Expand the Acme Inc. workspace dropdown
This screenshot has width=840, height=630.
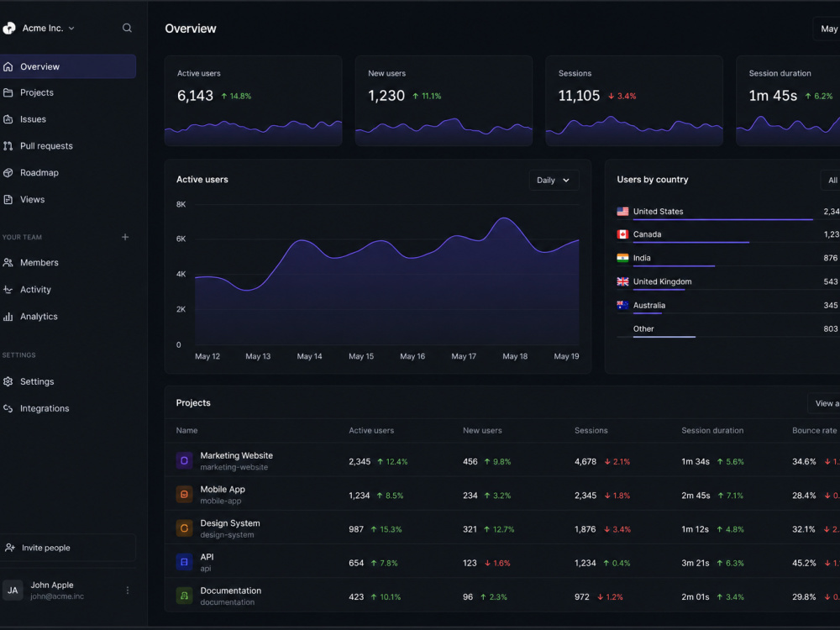click(x=71, y=29)
